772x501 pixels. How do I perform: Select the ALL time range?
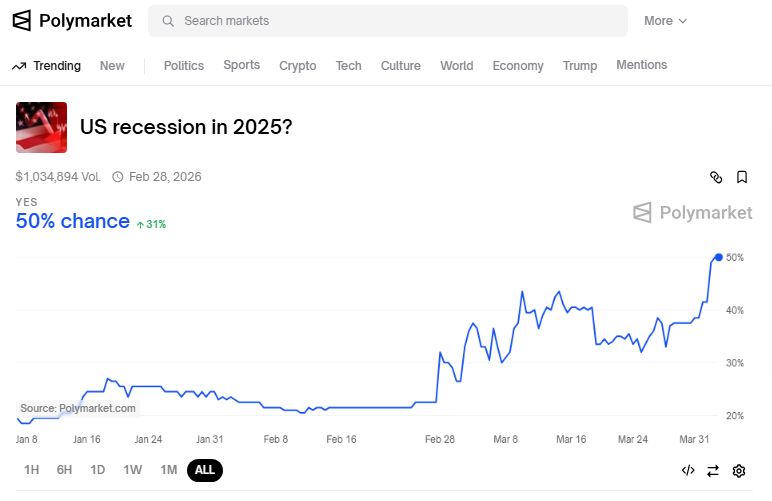pyautogui.click(x=204, y=470)
